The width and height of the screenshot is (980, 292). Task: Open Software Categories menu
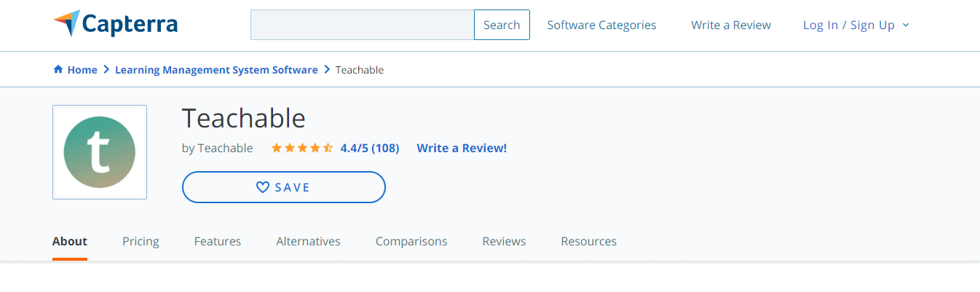pos(601,25)
